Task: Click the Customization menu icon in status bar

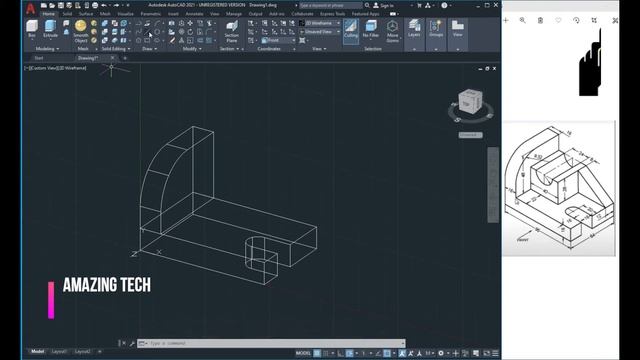Action: [x=495, y=353]
